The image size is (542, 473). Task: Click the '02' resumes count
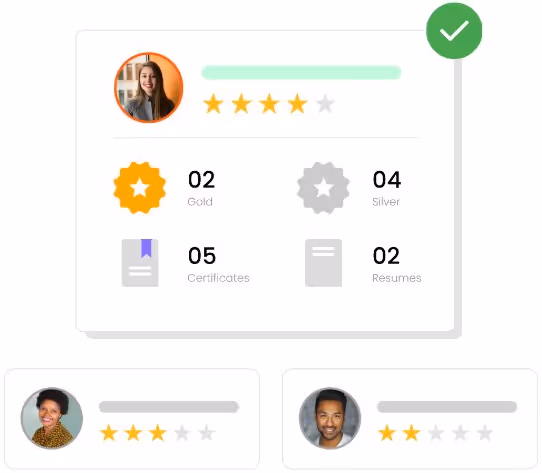386,256
